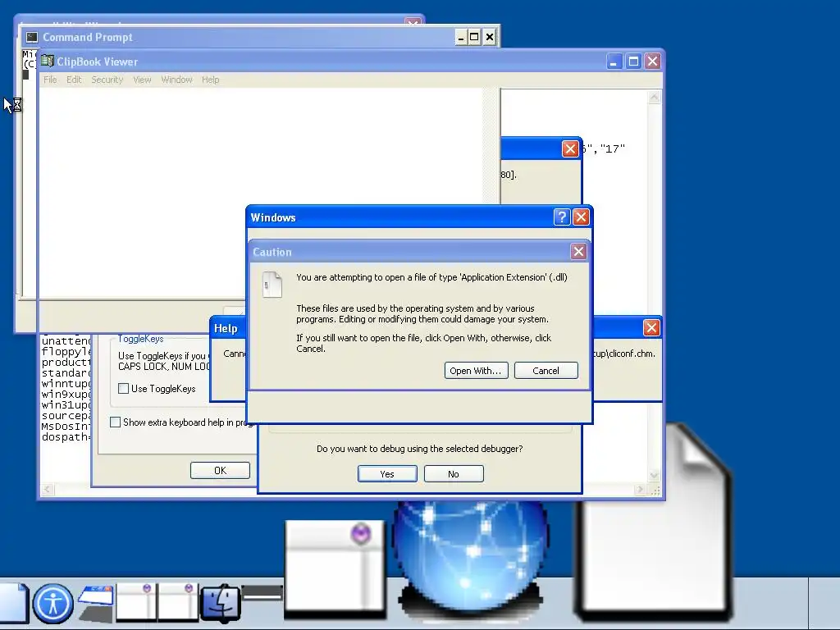This screenshot has height=630, width=840.
Task: Click the 'Do you want to debug' message
Action: 419,449
